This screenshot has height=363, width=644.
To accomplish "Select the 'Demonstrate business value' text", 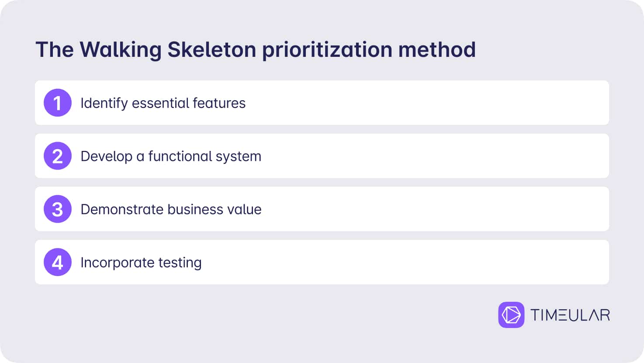I will pos(171,209).
